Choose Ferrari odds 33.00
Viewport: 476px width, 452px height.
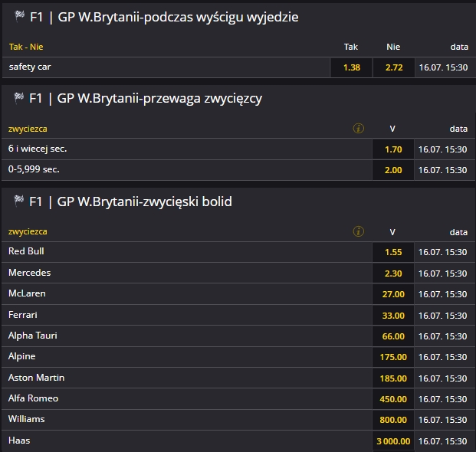click(393, 315)
